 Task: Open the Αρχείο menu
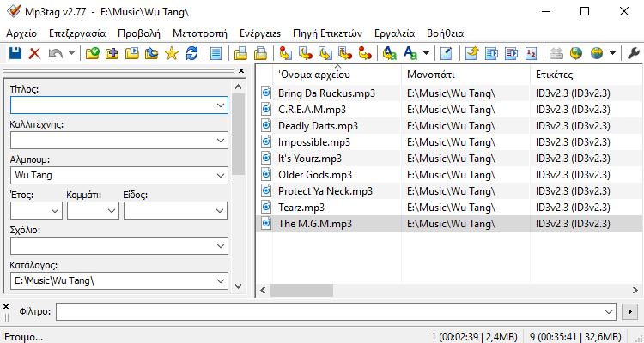click(21, 33)
